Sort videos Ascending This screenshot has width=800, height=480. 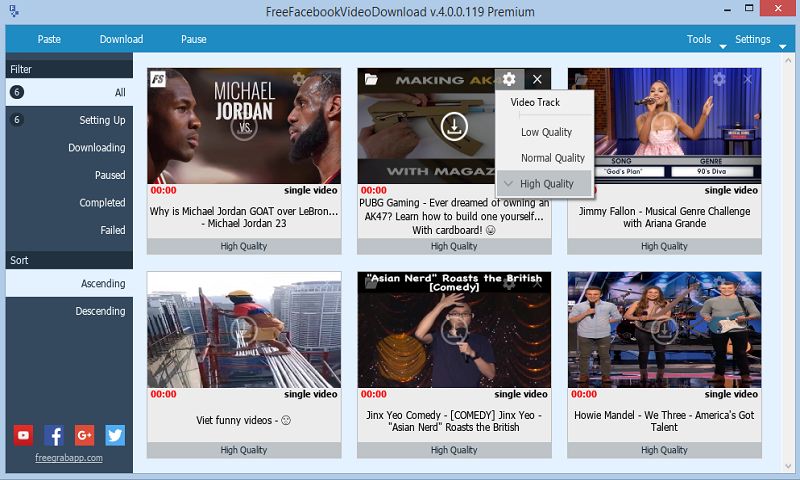click(x=69, y=283)
